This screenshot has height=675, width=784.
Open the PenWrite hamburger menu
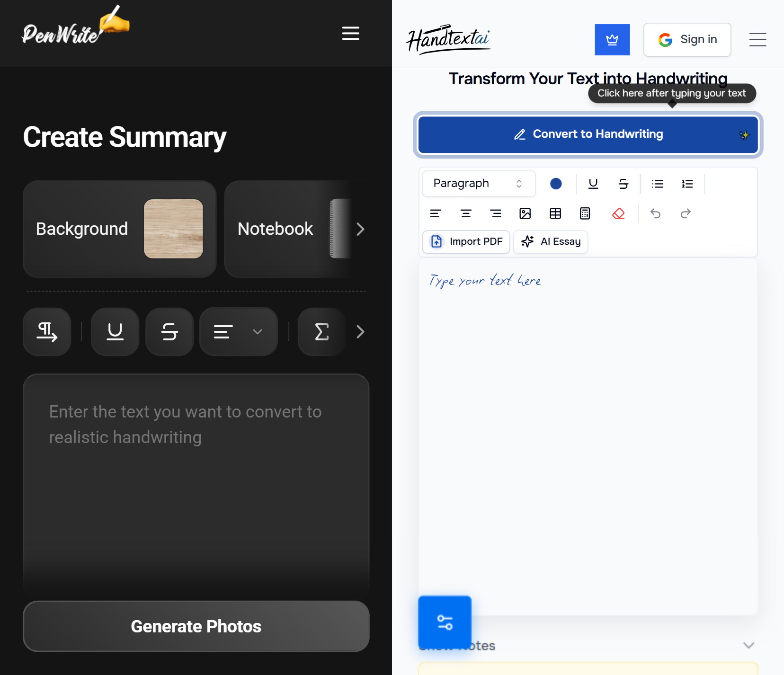pos(350,34)
